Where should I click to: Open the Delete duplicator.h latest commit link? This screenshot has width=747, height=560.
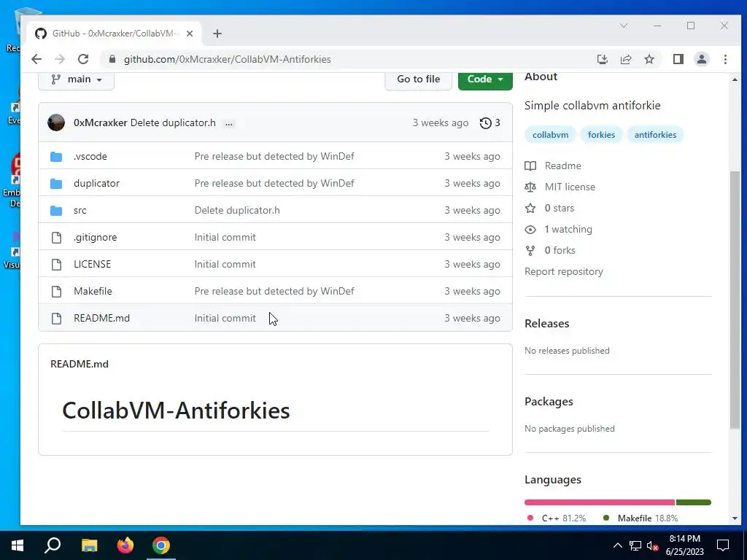coord(173,122)
